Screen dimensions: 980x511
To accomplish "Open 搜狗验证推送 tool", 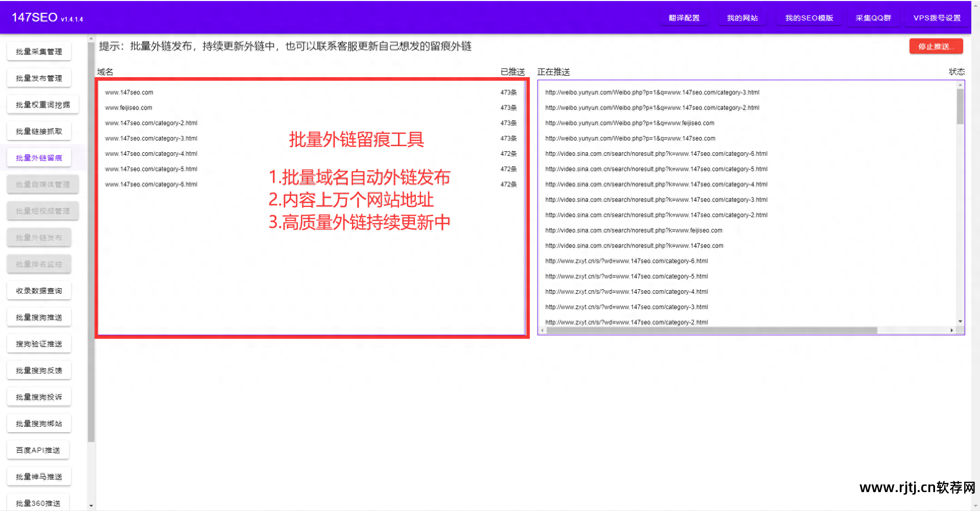I will click(x=39, y=343).
